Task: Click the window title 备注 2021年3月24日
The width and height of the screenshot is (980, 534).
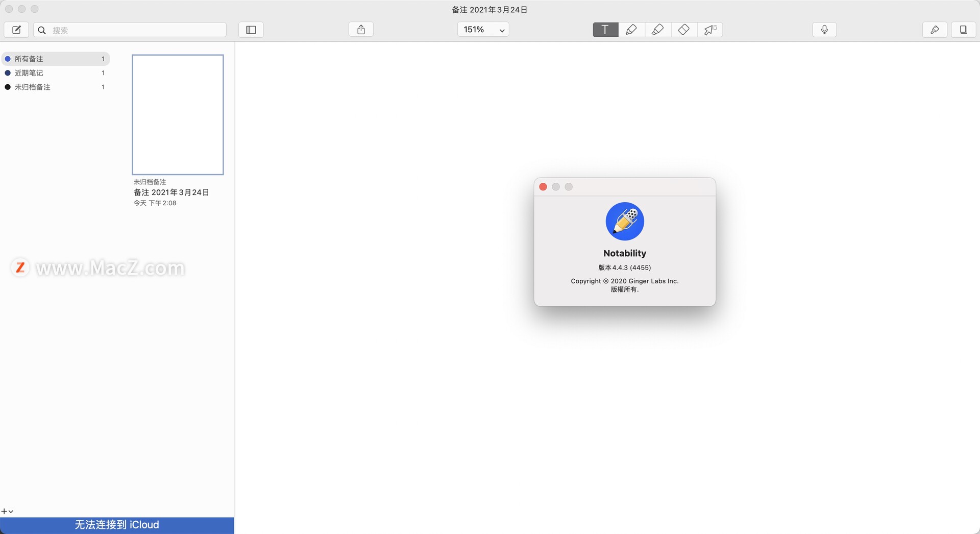Action: (x=489, y=10)
